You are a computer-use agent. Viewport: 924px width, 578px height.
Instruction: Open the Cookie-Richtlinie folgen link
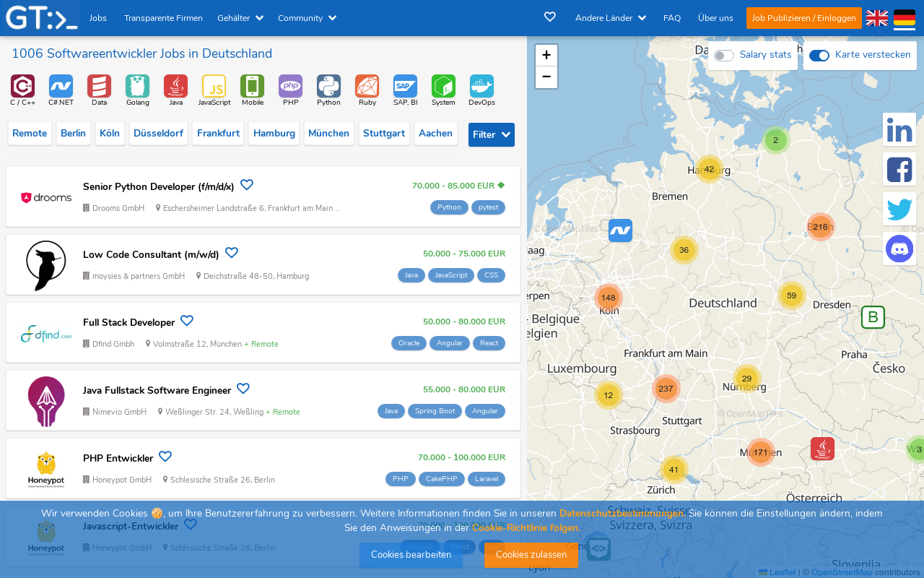[526, 527]
